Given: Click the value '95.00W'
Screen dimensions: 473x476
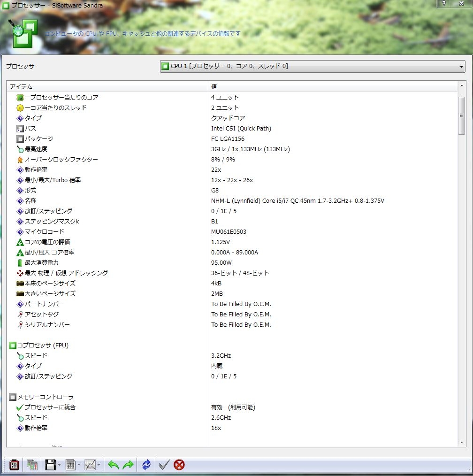Looking at the screenshot, I should 221,262.
